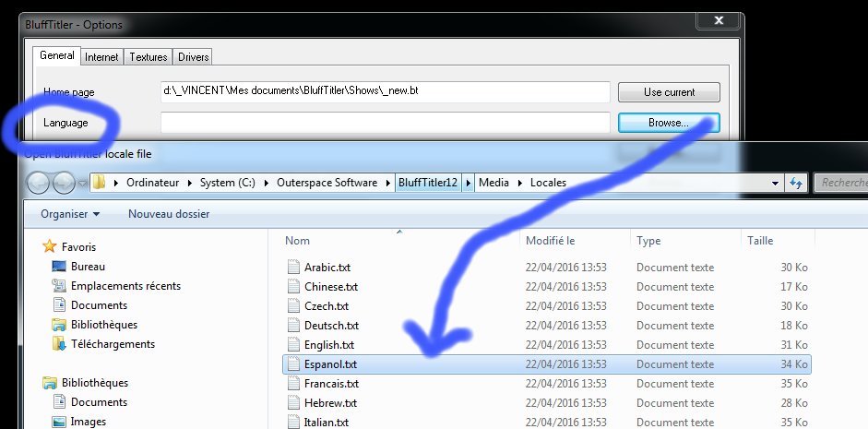Click the Browse... button
Screen dimensions: 868x429
(x=669, y=122)
